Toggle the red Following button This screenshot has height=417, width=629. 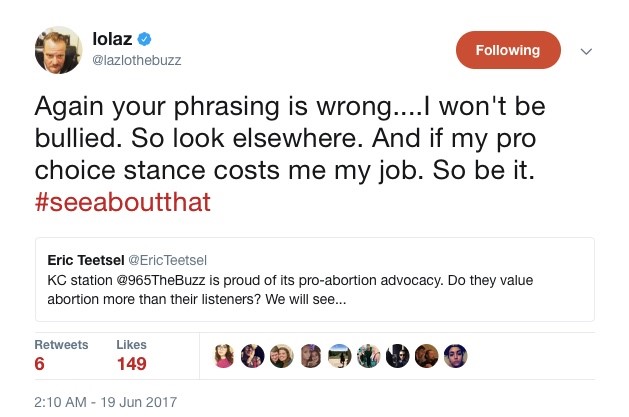coord(507,50)
